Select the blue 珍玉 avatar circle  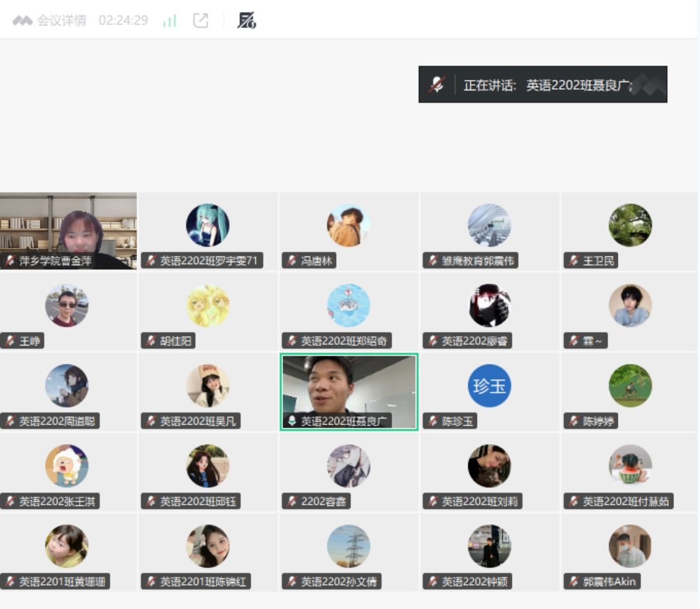pyautogui.click(x=489, y=385)
